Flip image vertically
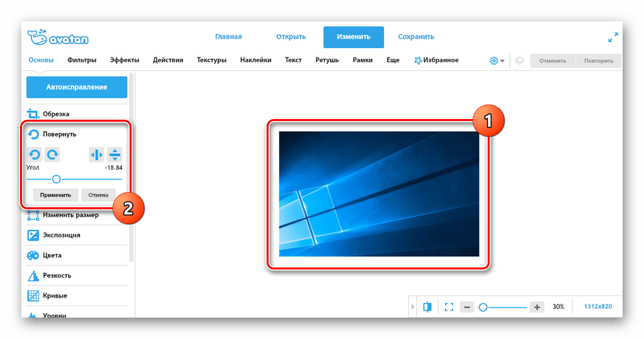Viewport: 644px width, 339px height. coord(115,154)
